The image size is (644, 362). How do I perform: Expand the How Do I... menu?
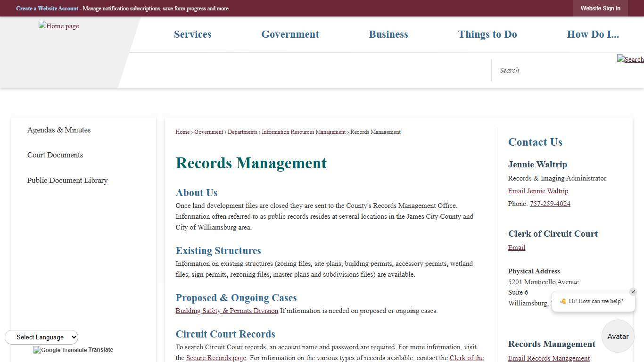coord(593,34)
